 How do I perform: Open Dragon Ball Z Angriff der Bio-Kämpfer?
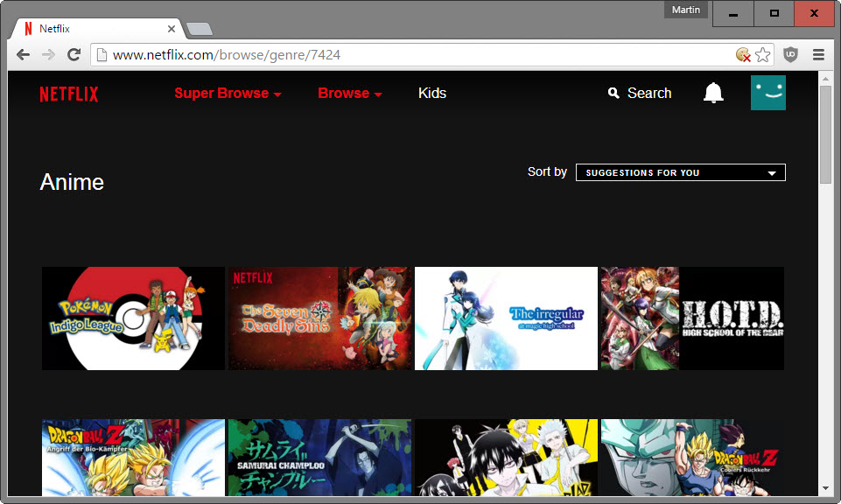[x=133, y=458]
